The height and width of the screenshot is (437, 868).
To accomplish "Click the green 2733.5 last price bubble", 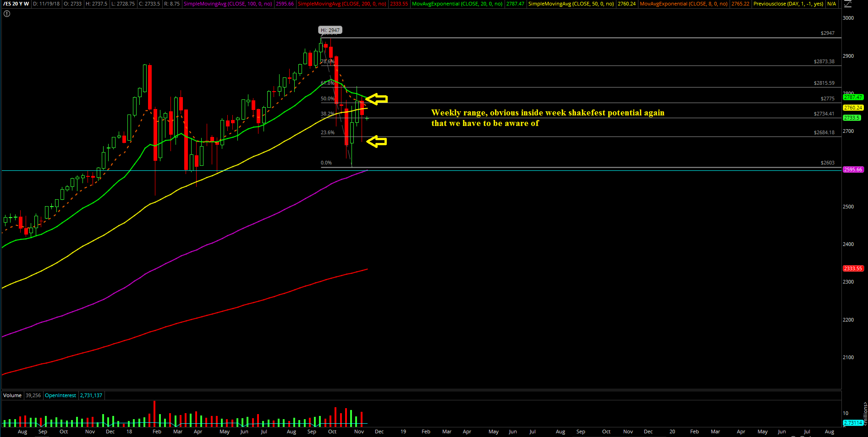I will [x=852, y=118].
